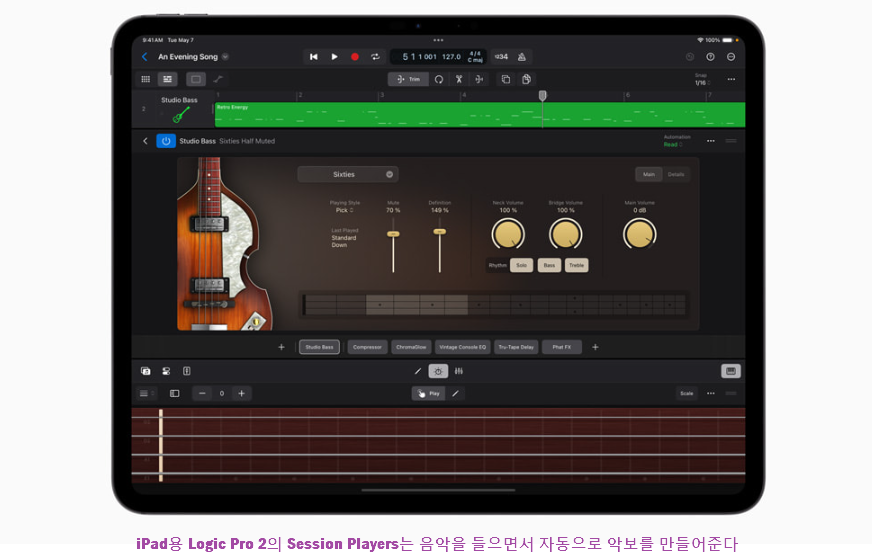Select the Paste clipboard tool
This screenshot has width=872, height=555.
[526, 79]
